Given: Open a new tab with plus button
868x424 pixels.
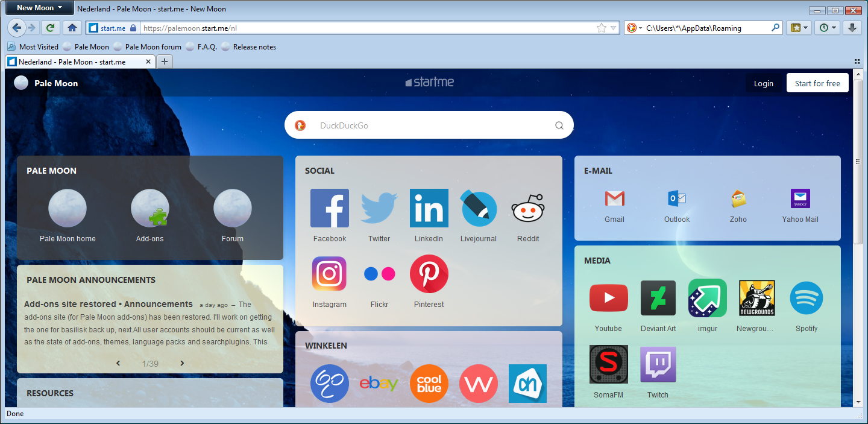Looking at the screenshot, I should 165,62.
